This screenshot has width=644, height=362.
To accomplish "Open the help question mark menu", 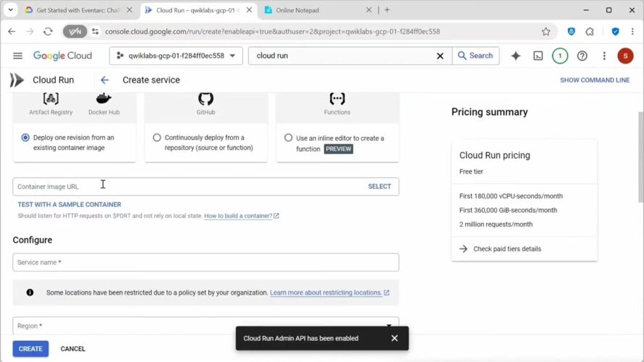I will 582,56.
